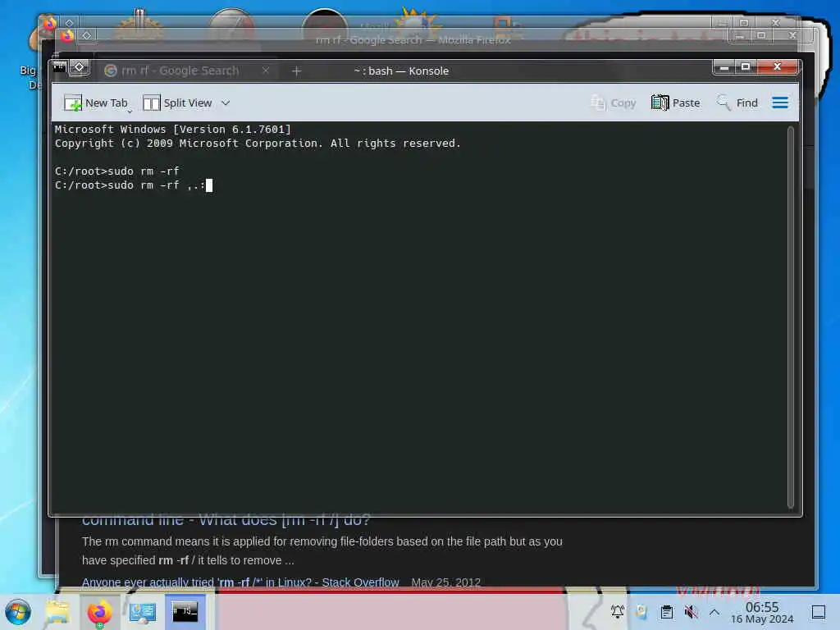The image size is (840, 630).
Task: Close the background Firefox window
Action: 792,35
